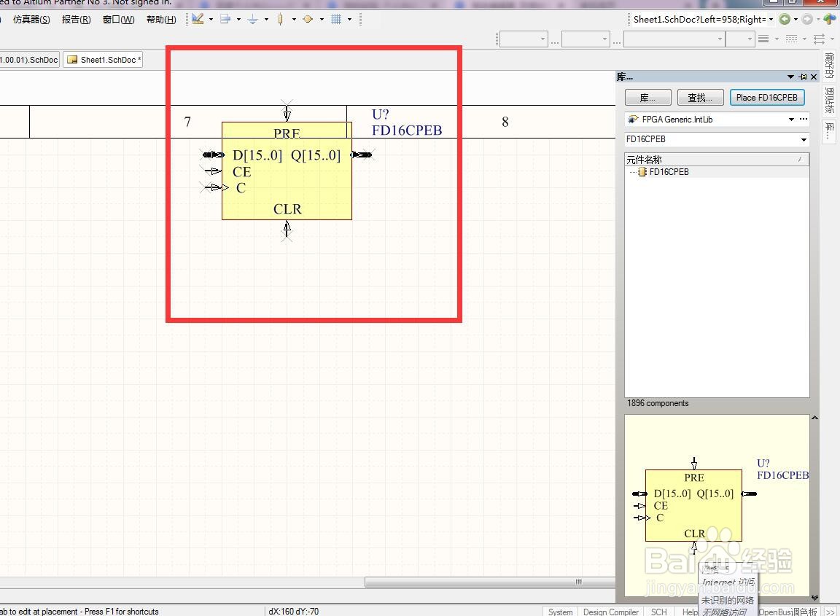Open the SCH status bar panel

point(659,612)
